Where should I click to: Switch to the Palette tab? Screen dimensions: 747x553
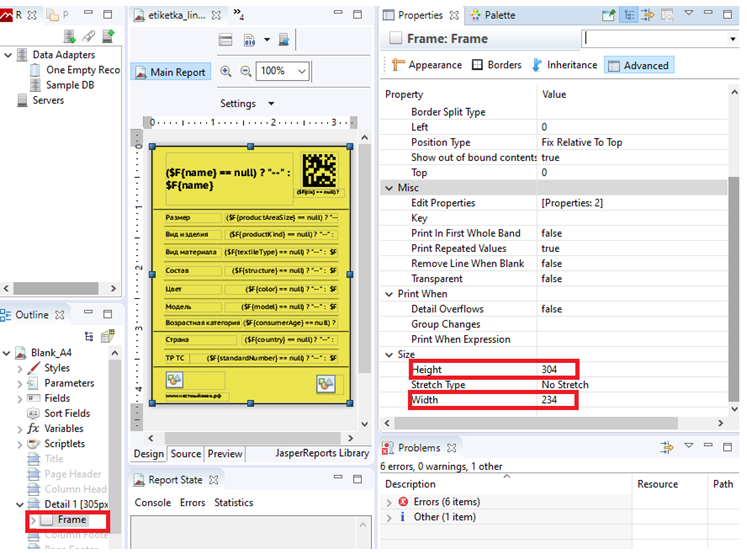[493, 15]
